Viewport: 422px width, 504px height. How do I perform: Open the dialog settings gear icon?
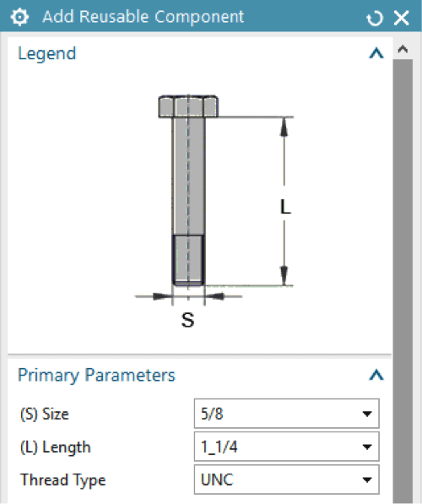[x=19, y=17]
